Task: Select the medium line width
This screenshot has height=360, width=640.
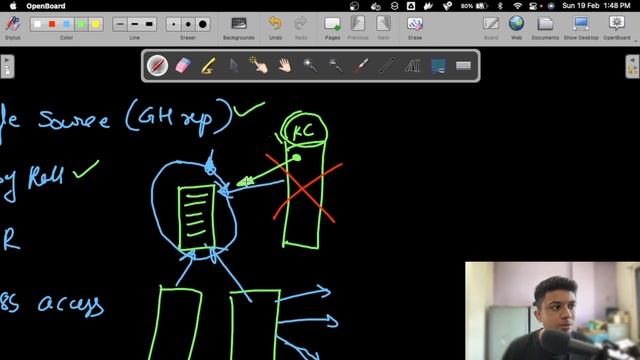Action: pyautogui.click(x=135, y=24)
